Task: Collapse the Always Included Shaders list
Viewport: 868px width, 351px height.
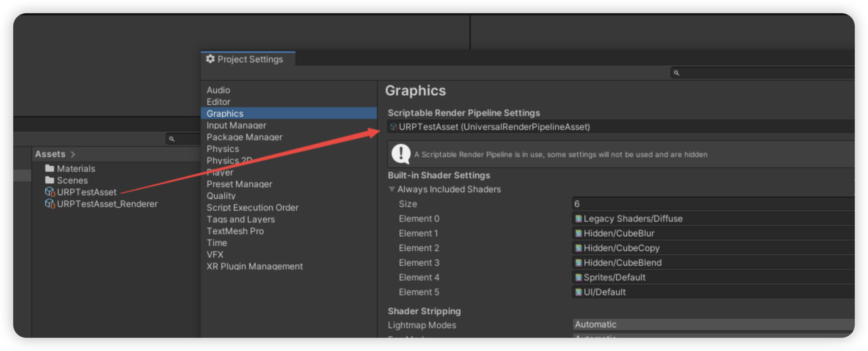Action: point(392,189)
